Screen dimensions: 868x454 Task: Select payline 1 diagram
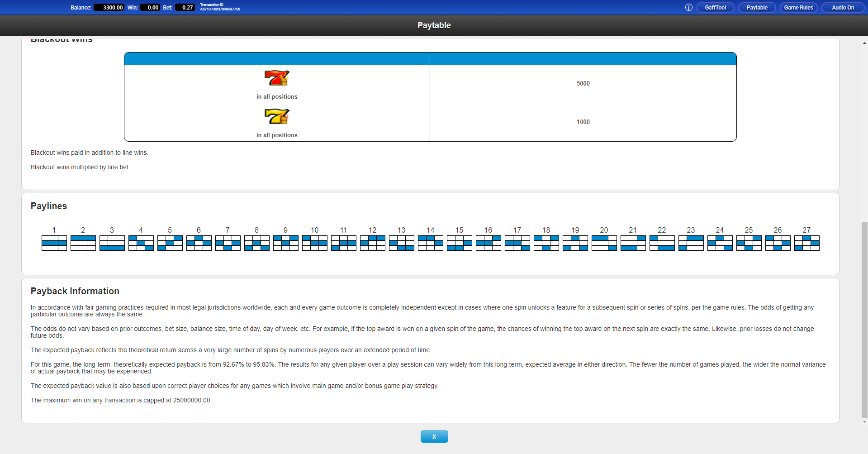[x=54, y=243]
